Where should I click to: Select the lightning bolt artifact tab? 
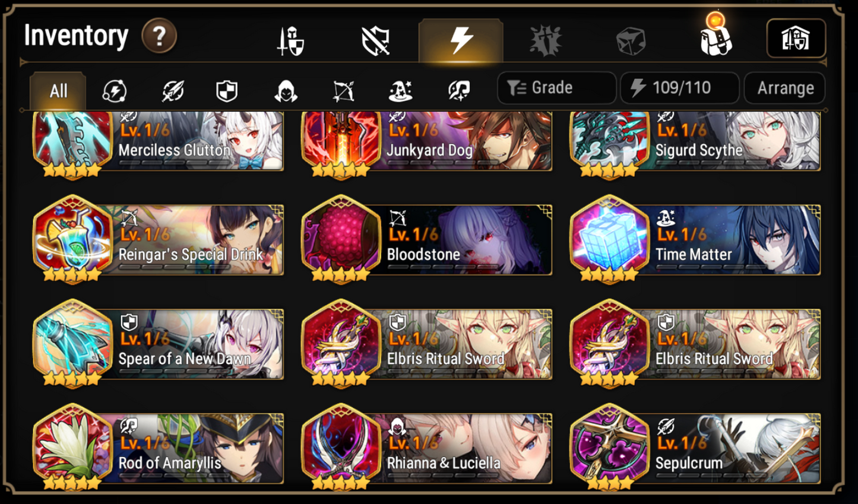461,40
